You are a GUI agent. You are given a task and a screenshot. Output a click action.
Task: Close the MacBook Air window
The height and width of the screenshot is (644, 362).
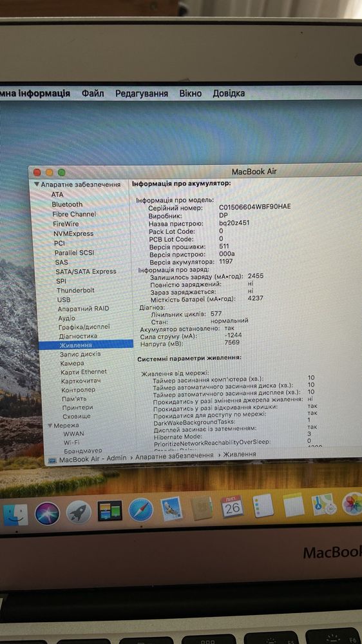point(37,173)
